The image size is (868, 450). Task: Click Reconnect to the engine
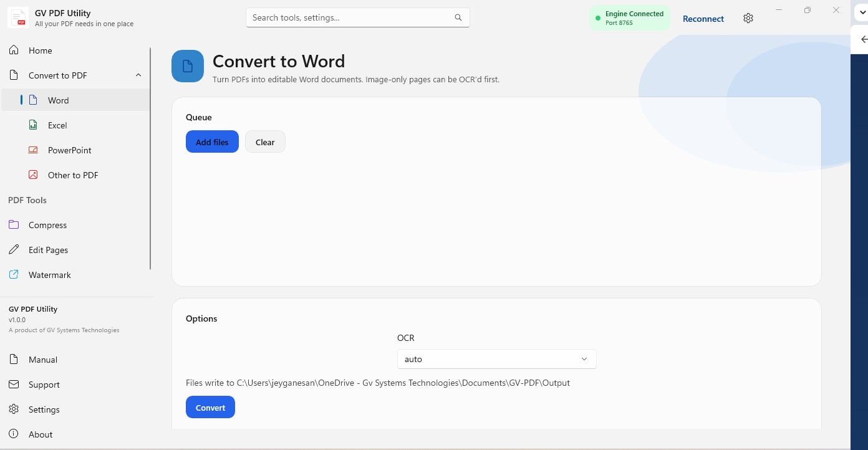coord(703,19)
